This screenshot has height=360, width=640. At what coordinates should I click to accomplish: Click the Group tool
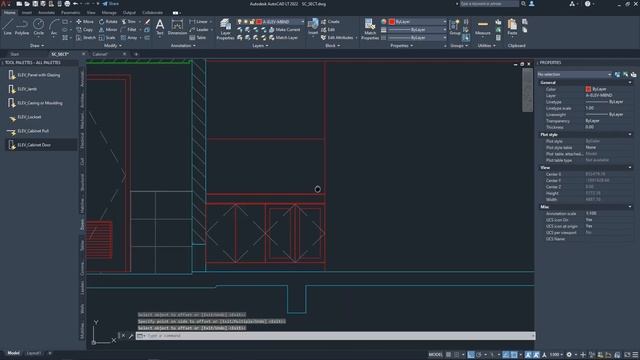[x=455, y=27]
